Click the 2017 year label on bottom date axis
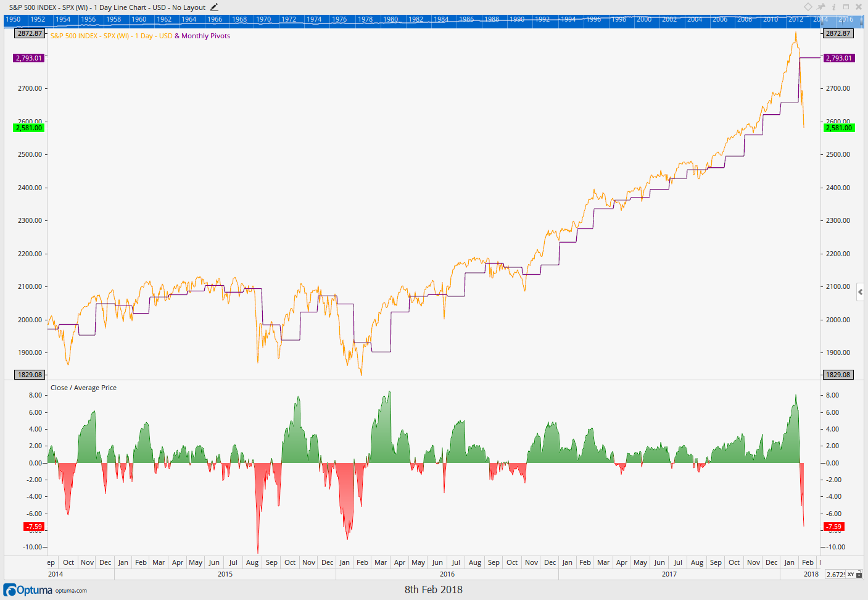 tap(669, 574)
